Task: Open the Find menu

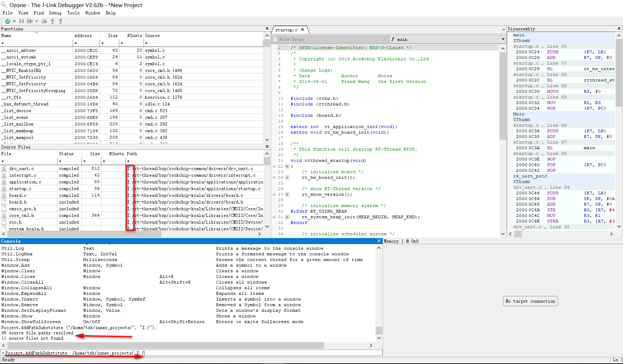Action: click(39, 13)
